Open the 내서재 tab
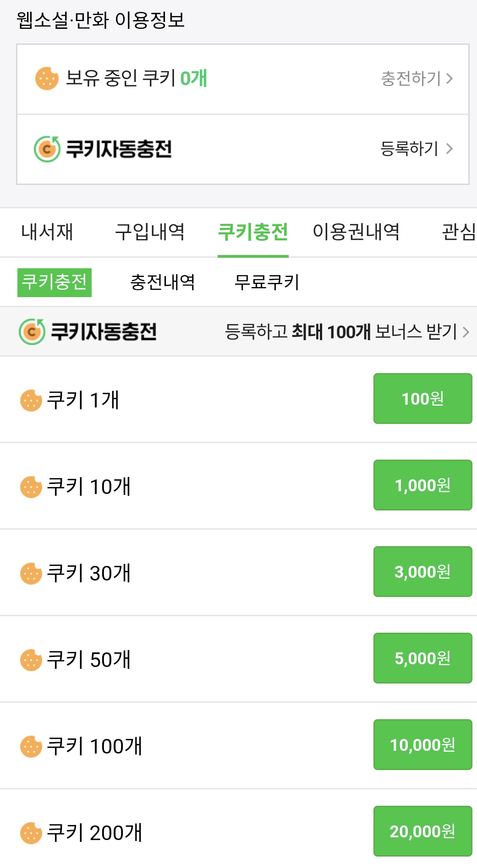 (47, 232)
